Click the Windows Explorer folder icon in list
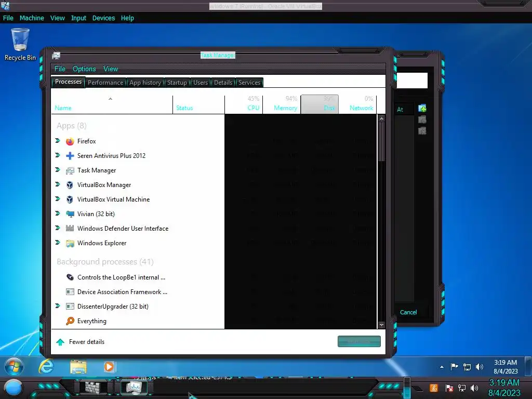Viewport: 532px width, 399px height. point(70,243)
